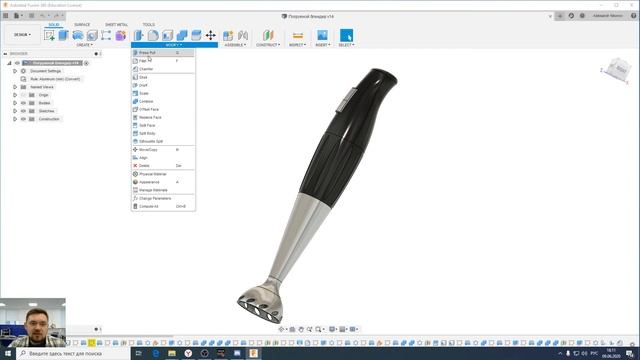Choose Change Parameters from Modify menu
The height and width of the screenshot is (360, 640).
click(163, 198)
